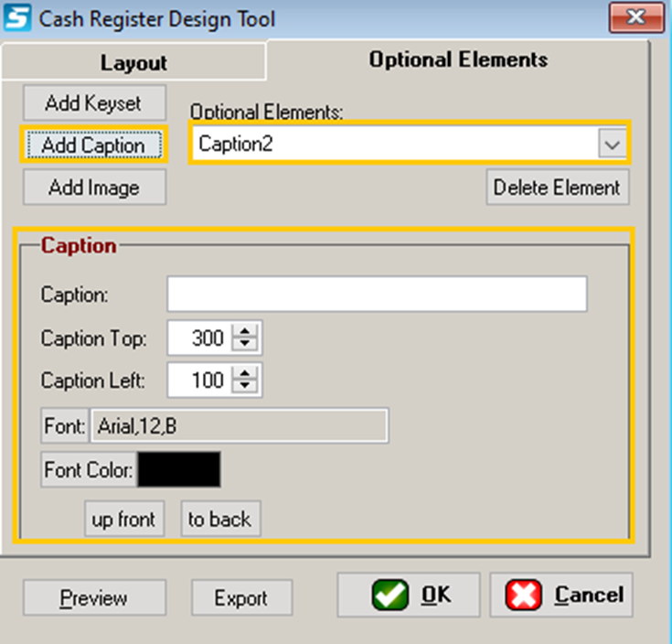The image size is (672, 644).
Task: Increase Caption Top value with up arrow
Action: (x=245, y=332)
